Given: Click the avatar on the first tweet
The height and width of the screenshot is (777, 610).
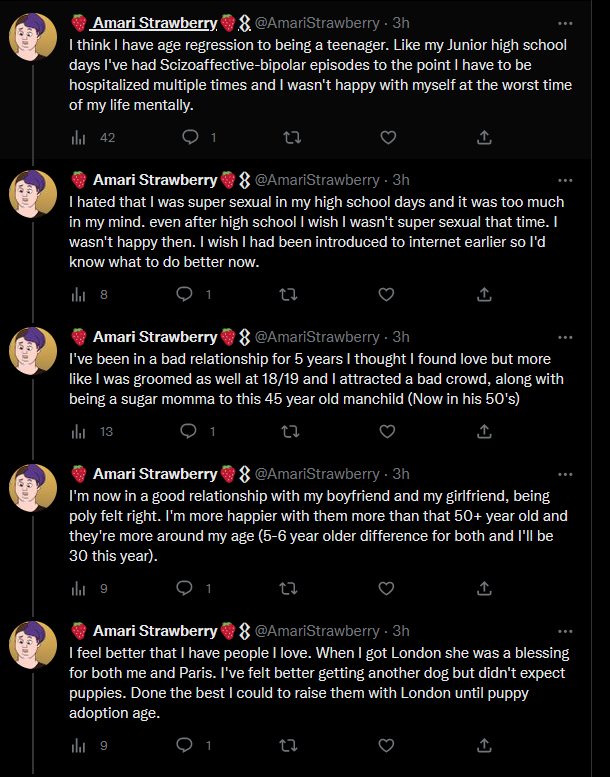Looking at the screenshot, I should (x=32, y=37).
